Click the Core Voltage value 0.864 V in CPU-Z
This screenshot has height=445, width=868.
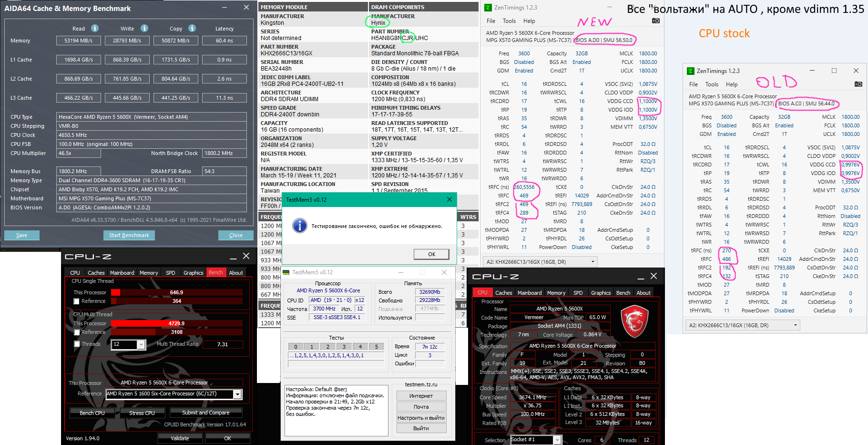point(592,335)
